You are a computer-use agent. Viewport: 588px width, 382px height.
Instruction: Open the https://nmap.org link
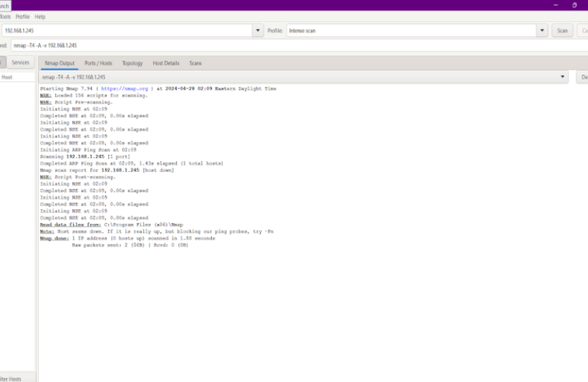(125, 89)
